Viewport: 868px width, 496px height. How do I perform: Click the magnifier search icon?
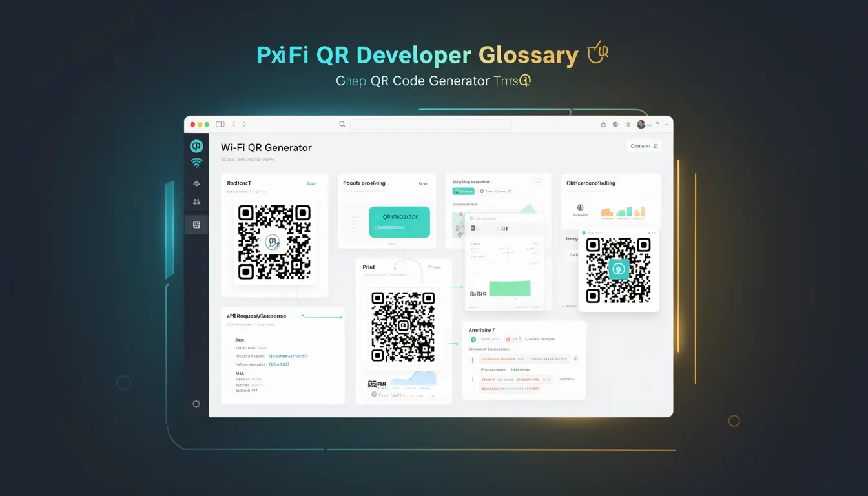tap(342, 124)
